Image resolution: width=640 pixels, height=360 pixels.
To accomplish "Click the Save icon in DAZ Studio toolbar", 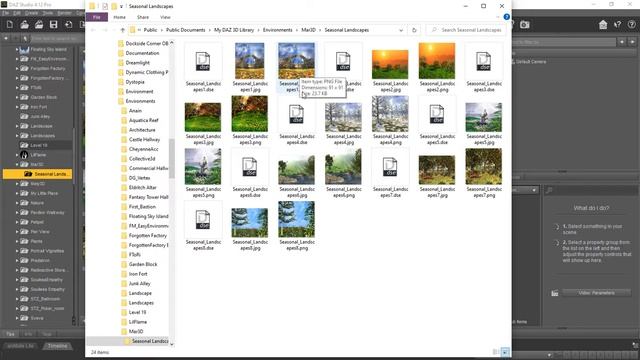I will coord(53,25).
